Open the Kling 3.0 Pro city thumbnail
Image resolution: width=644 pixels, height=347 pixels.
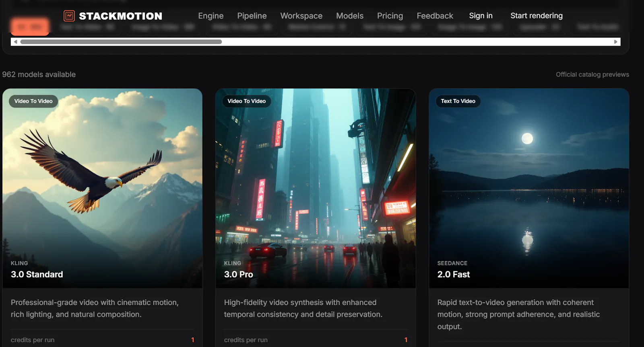tap(316, 188)
